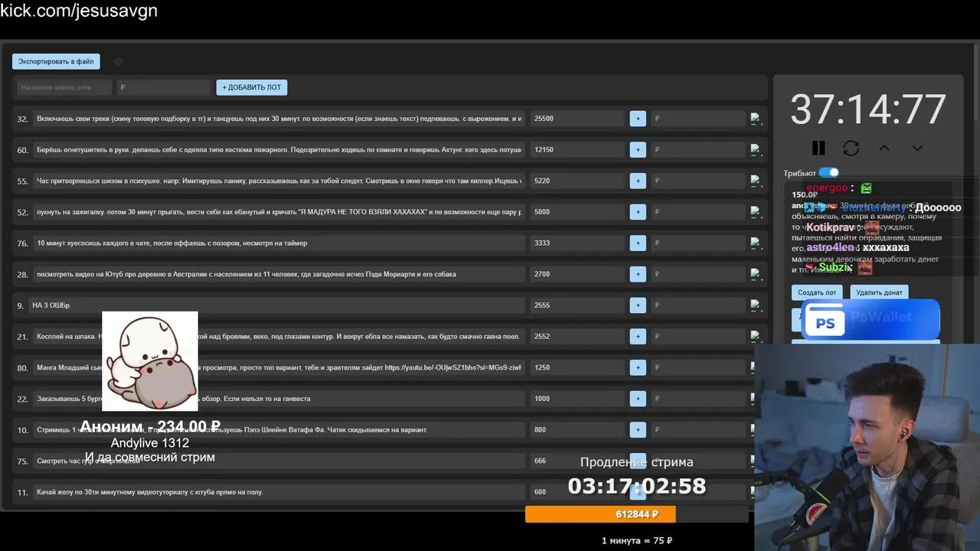Click the PsWallet banner
Image resolution: width=980 pixels, height=551 pixels.
point(871,320)
